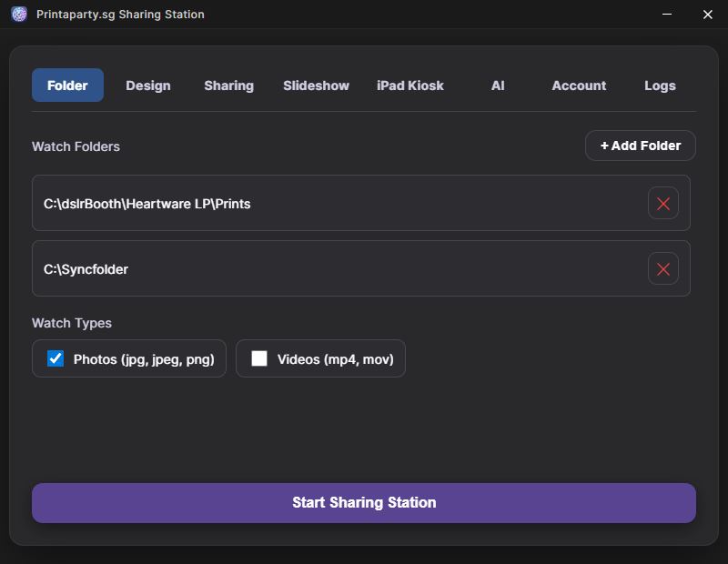The height and width of the screenshot is (564, 728).
Task: Go to the Slideshow tab
Action: tap(316, 86)
